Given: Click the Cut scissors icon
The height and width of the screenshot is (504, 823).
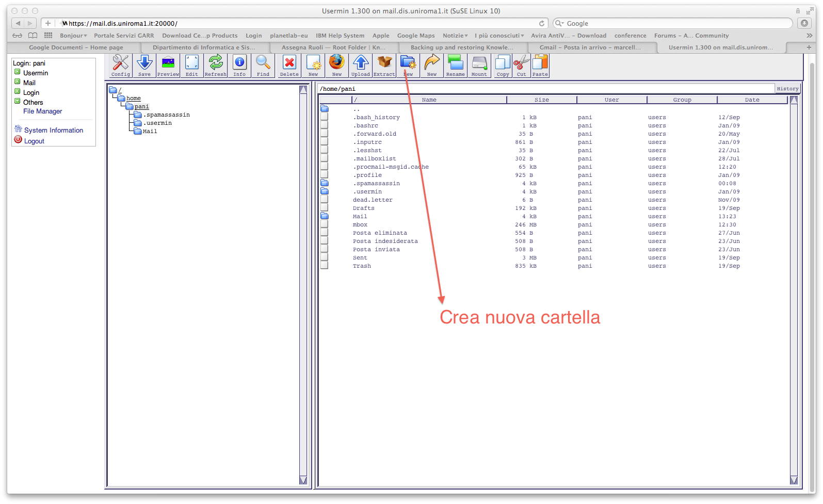Looking at the screenshot, I should pos(522,66).
